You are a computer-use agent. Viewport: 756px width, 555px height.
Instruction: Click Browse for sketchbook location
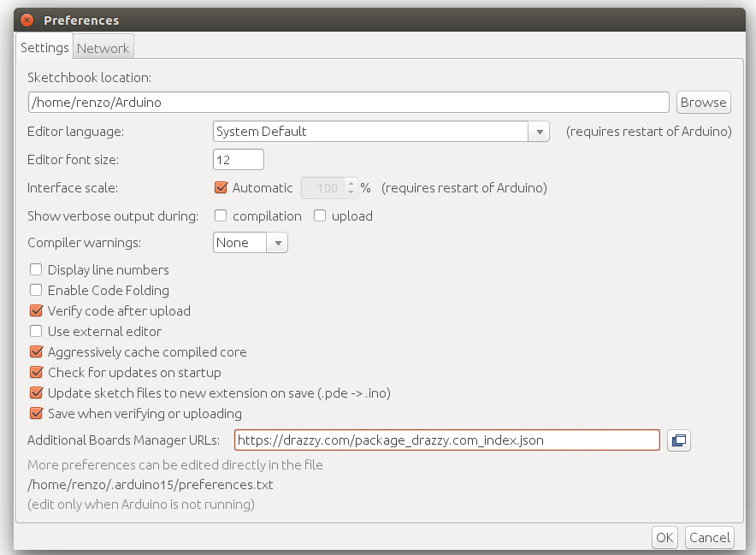(703, 102)
